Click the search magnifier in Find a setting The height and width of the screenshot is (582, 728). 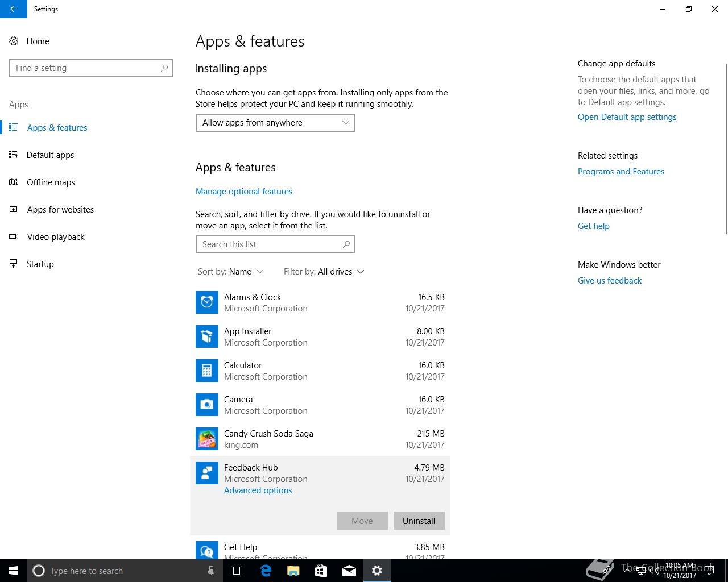tap(164, 68)
